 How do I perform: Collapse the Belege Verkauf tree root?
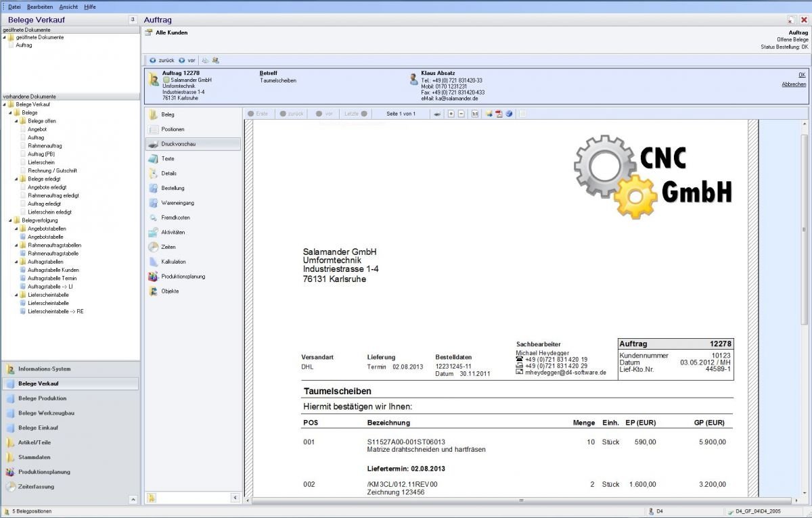[4, 105]
